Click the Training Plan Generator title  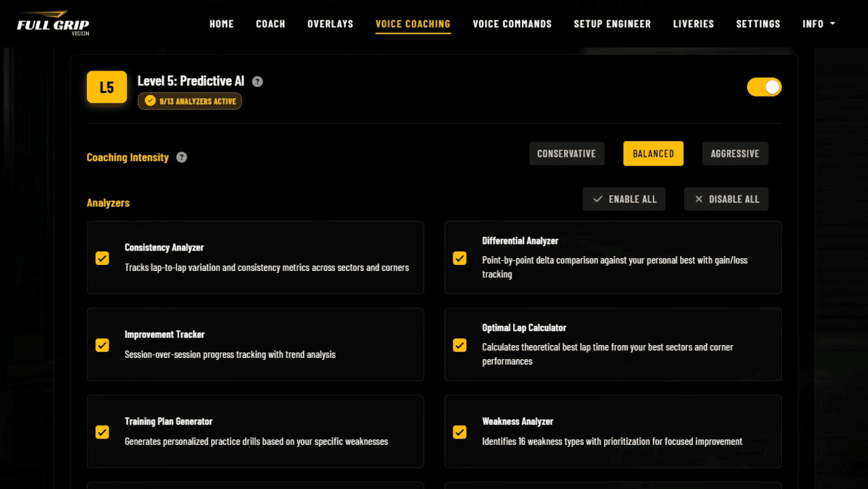coord(169,422)
